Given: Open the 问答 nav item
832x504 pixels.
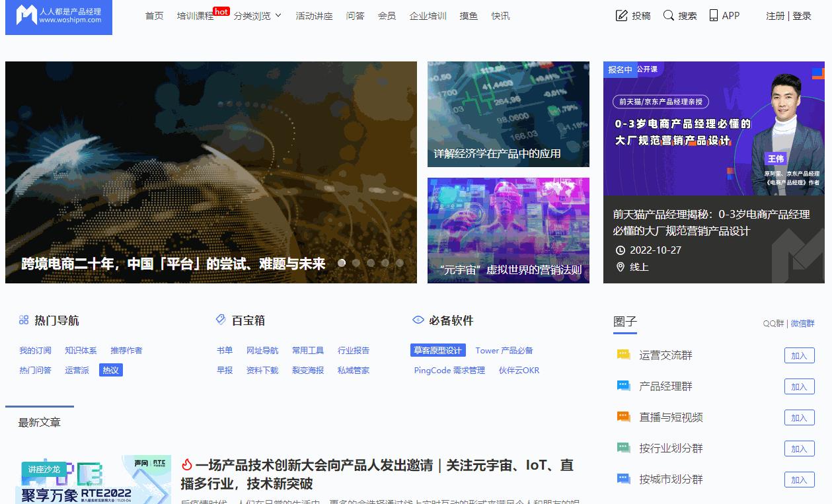Looking at the screenshot, I should [x=355, y=16].
